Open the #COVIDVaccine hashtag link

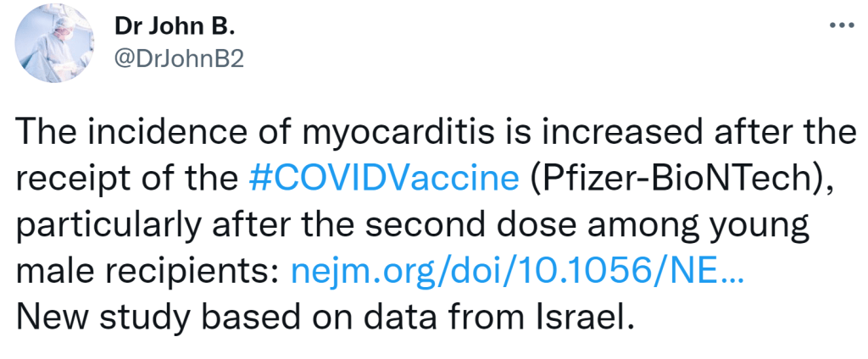[x=385, y=179]
